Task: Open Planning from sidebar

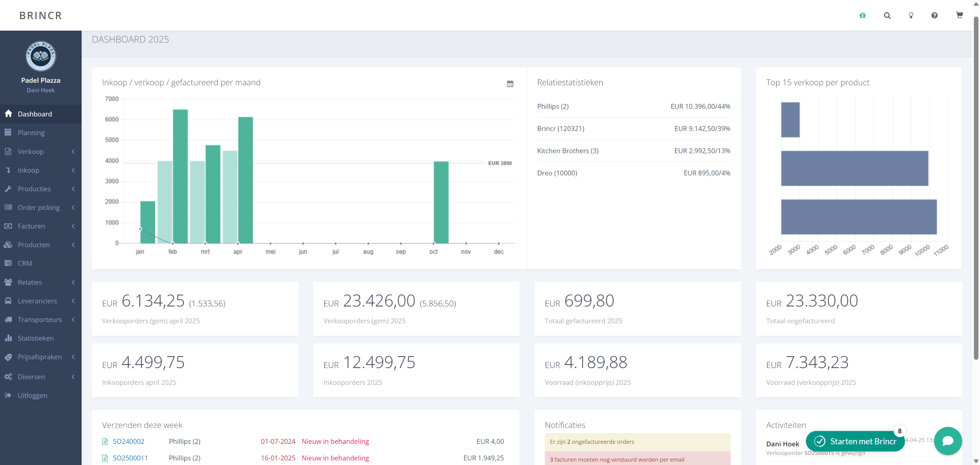Action: pyautogui.click(x=31, y=133)
